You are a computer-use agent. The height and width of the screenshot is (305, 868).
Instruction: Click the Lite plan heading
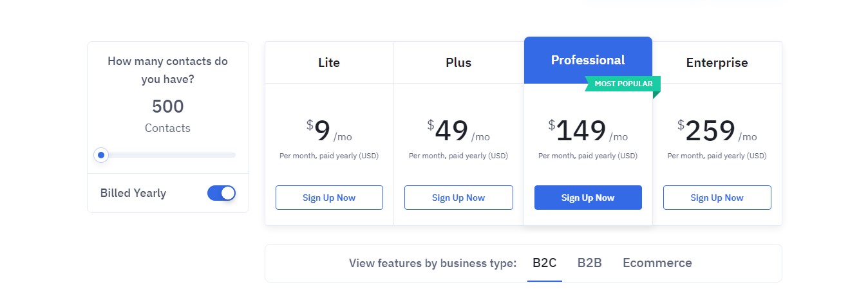click(x=329, y=63)
